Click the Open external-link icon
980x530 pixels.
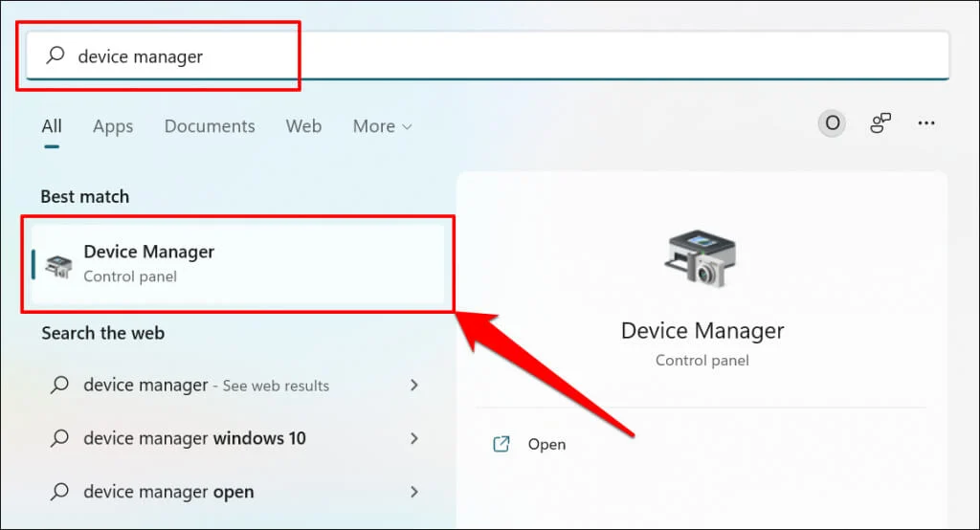(501, 444)
